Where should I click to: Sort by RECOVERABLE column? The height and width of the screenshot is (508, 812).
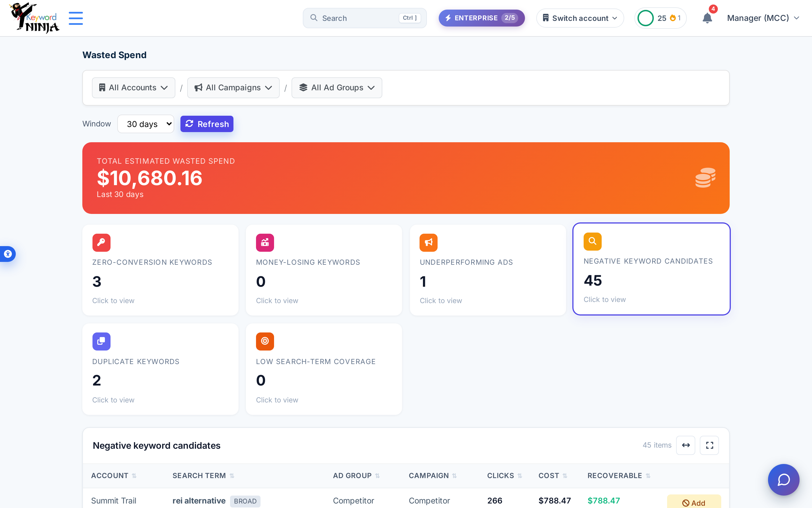(x=619, y=476)
